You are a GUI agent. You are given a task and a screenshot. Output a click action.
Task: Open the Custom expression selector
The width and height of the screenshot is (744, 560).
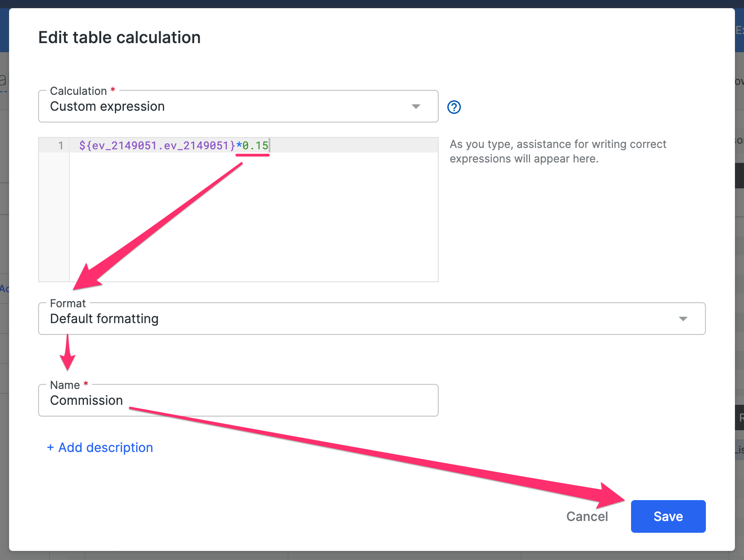pos(238,106)
